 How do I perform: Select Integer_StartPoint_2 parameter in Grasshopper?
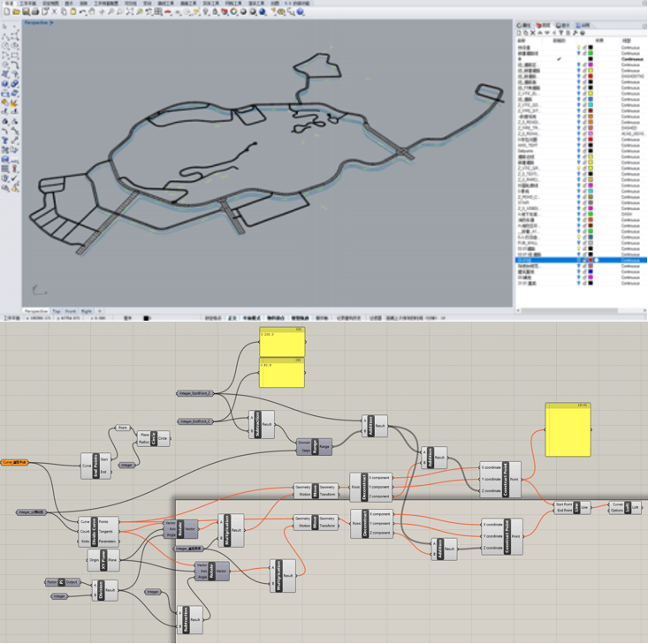[195, 393]
